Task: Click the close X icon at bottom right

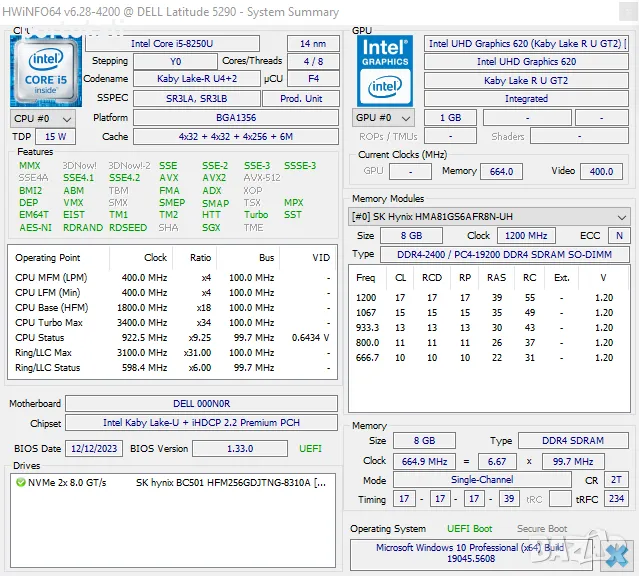Action: tap(618, 551)
